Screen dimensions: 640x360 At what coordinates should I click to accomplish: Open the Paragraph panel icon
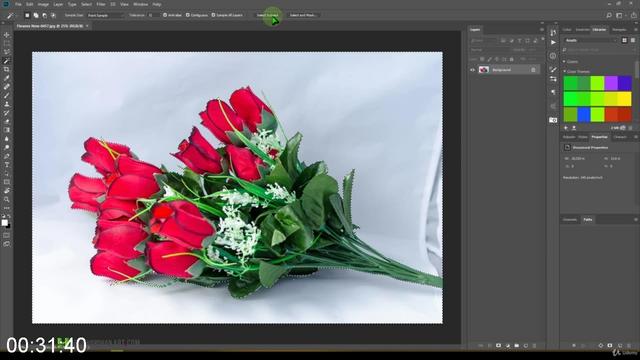coord(553,93)
